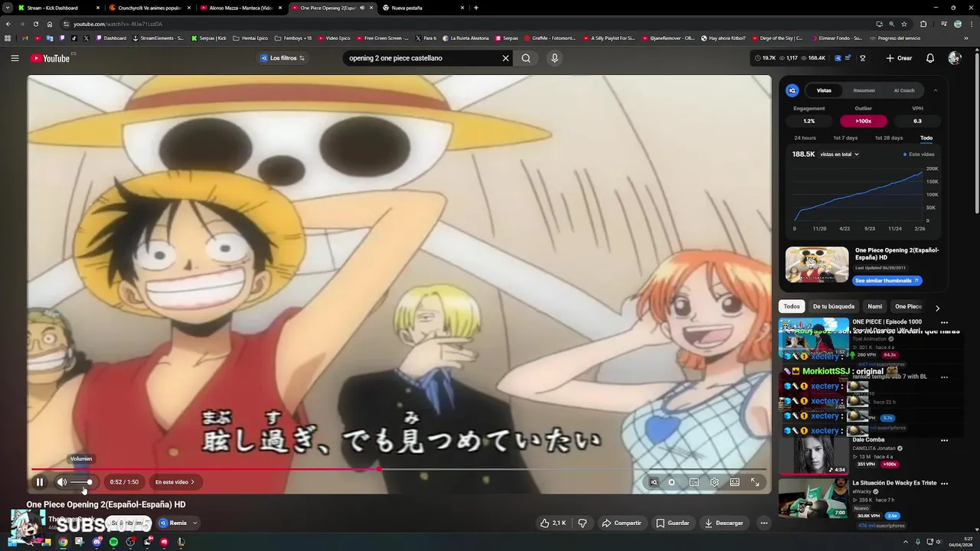Viewport: 980px width, 551px height.
Task: Mute the video with the speaker icon
Action: click(62, 482)
